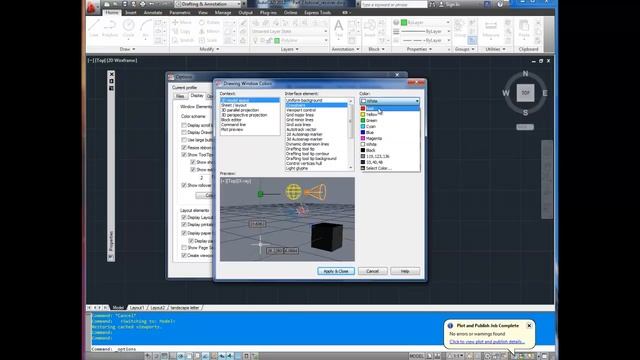The width and height of the screenshot is (640, 360).
Task: Toggle Show ToolTips checkbox in Options
Action: [x=184, y=155]
